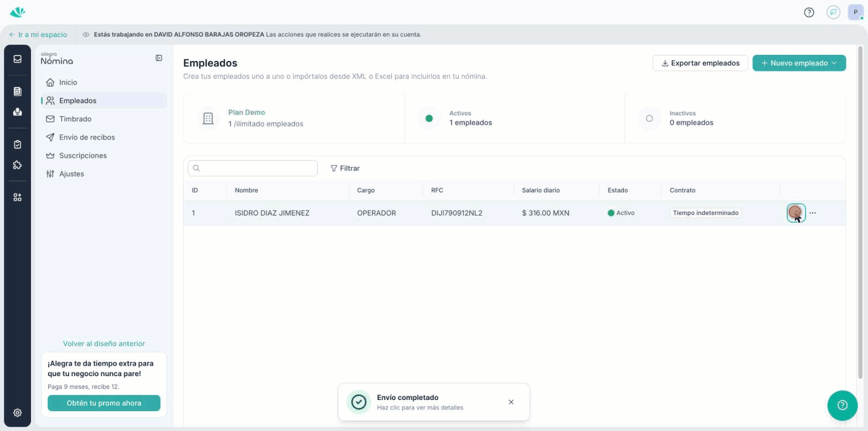Click the Plan Demo label
The image size is (868, 431).
[x=246, y=112]
